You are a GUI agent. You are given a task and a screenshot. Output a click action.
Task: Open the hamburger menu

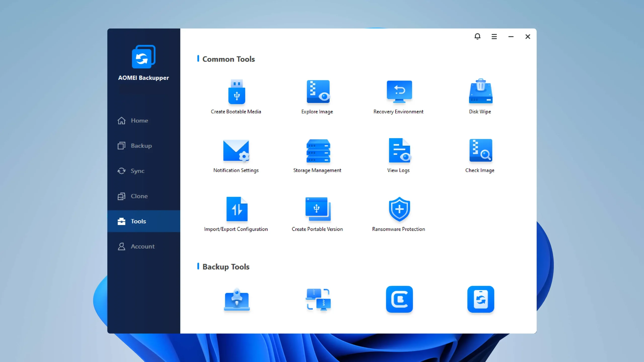pyautogui.click(x=494, y=37)
